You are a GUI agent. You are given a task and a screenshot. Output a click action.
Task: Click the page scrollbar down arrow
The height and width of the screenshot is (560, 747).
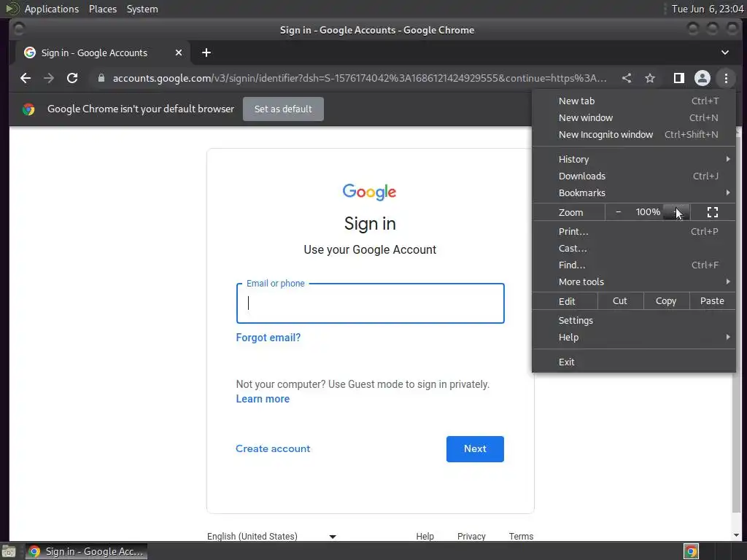pyautogui.click(x=737, y=535)
